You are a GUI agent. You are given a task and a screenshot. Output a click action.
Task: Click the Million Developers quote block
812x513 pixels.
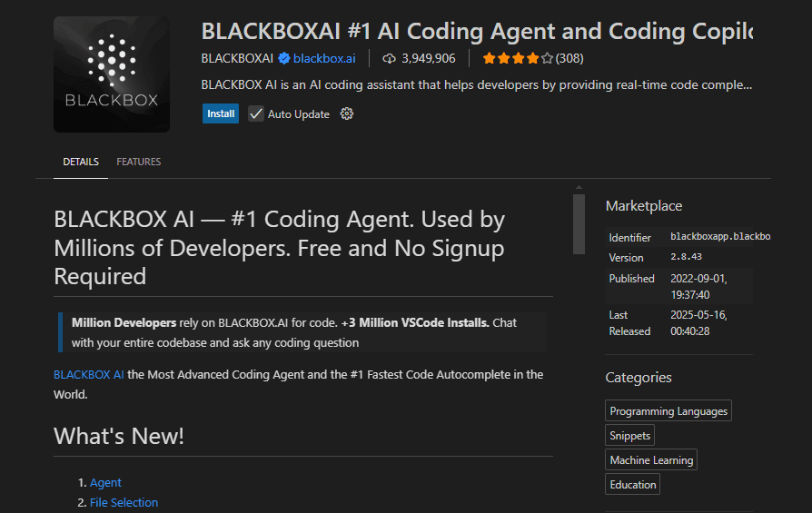tap(303, 332)
